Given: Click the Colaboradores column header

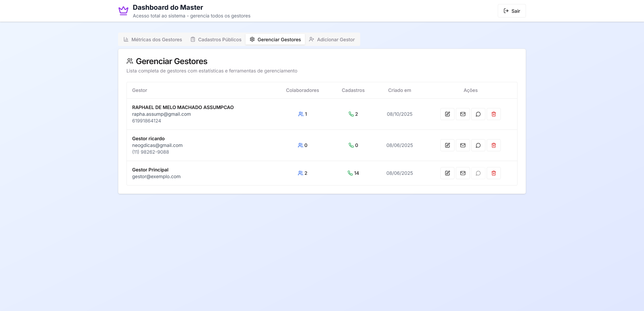Looking at the screenshot, I should click(x=302, y=90).
